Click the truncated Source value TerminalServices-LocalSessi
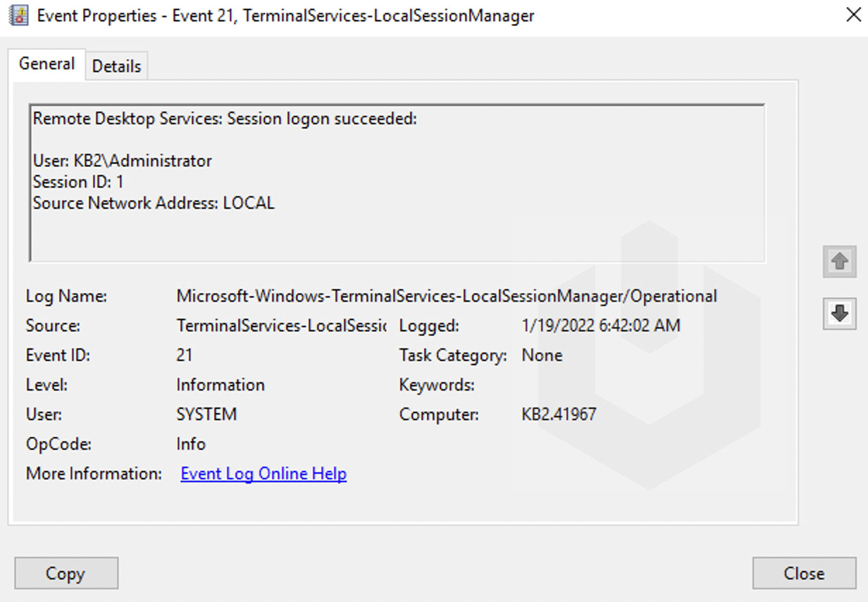This screenshot has width=868, height=602. pos(281,326)
